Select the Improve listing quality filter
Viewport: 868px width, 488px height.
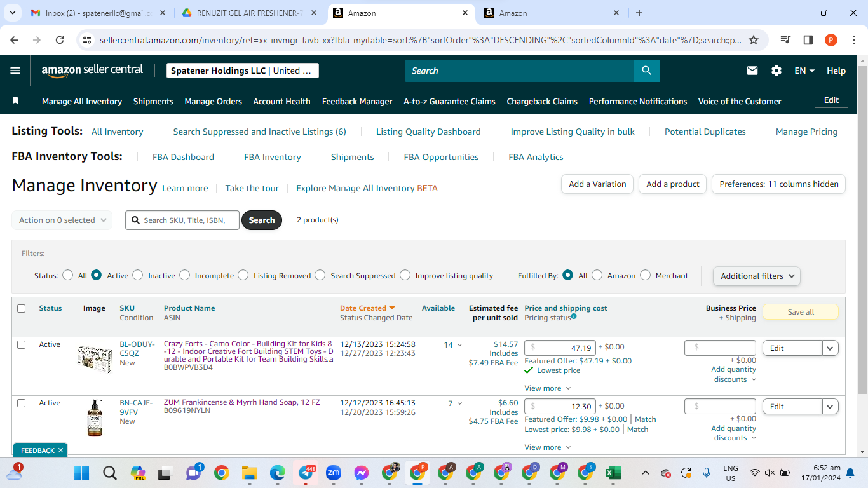click(405, 275)
